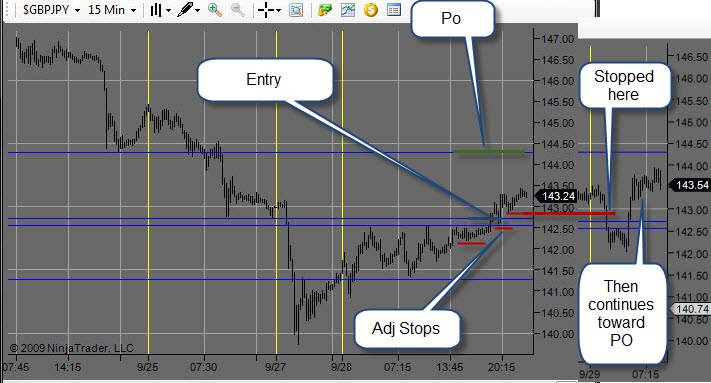Click the 143.24 current price marker
Screen dimensions: 711x383
coord(557,196)
